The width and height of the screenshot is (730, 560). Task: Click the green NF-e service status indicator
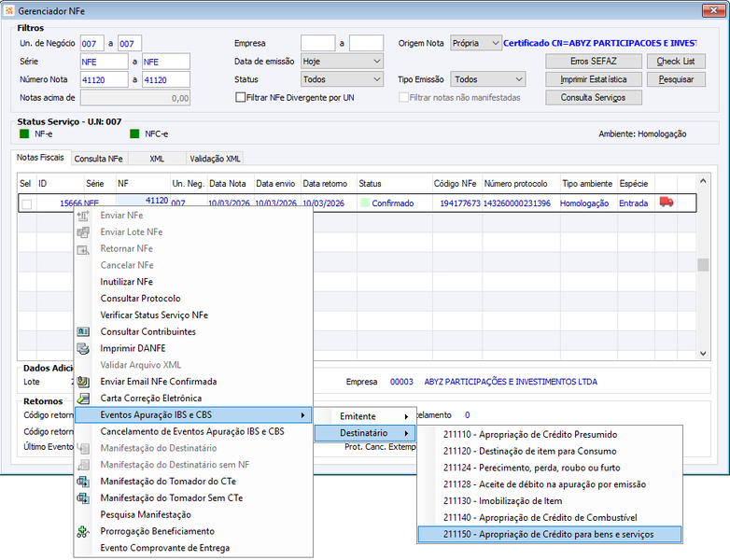click(x=24, y=134)
